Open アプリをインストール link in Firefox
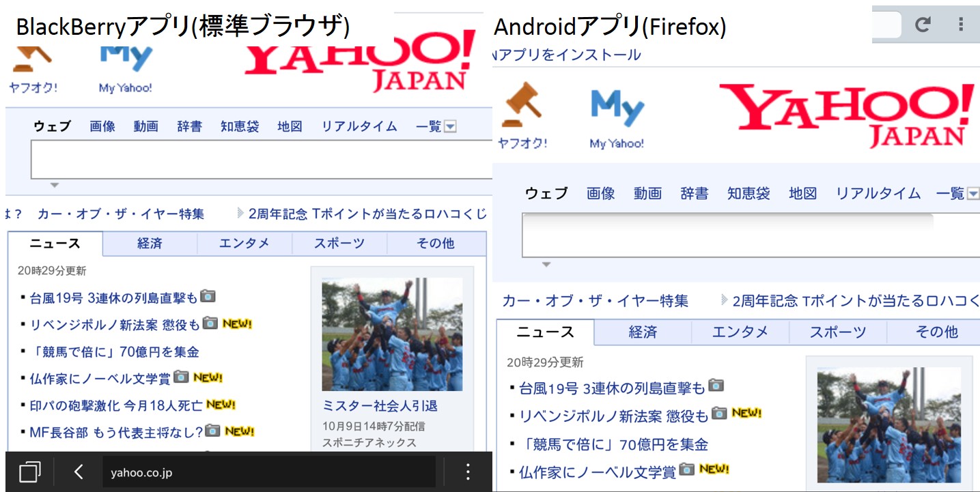The image size is (980, 492). 570,55
